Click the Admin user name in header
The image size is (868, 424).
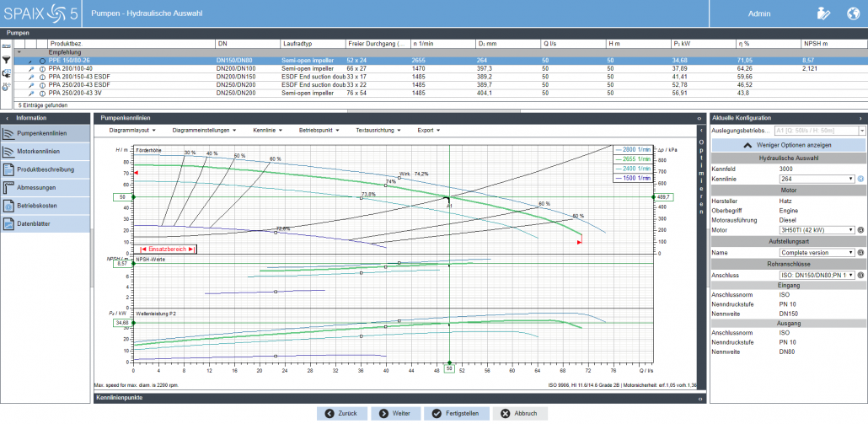coord(759,13)
